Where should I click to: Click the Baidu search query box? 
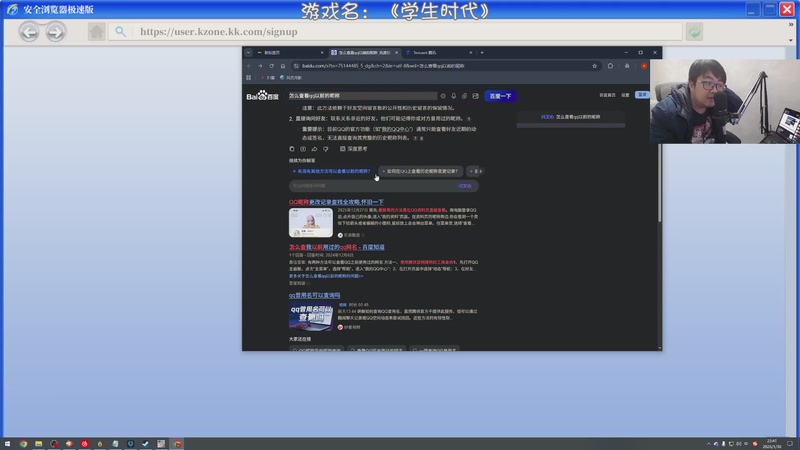point(362,95)
